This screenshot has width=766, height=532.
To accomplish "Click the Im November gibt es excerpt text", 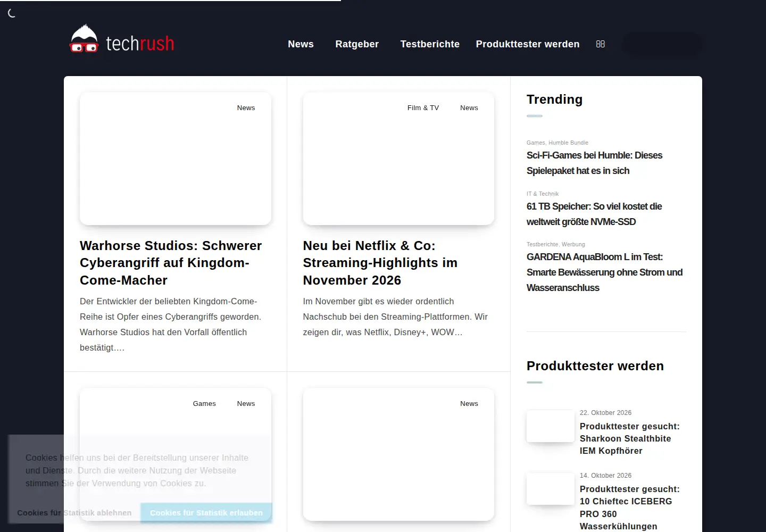I will coord(395,317).
